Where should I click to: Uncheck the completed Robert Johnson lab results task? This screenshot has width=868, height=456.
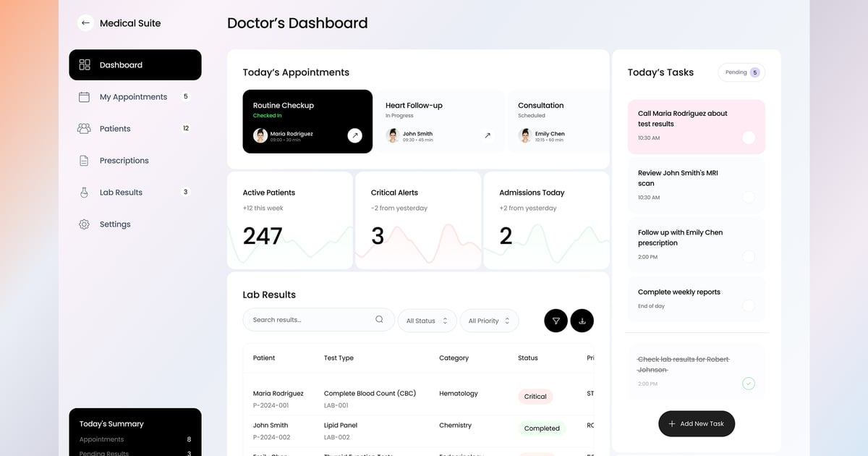749,384
